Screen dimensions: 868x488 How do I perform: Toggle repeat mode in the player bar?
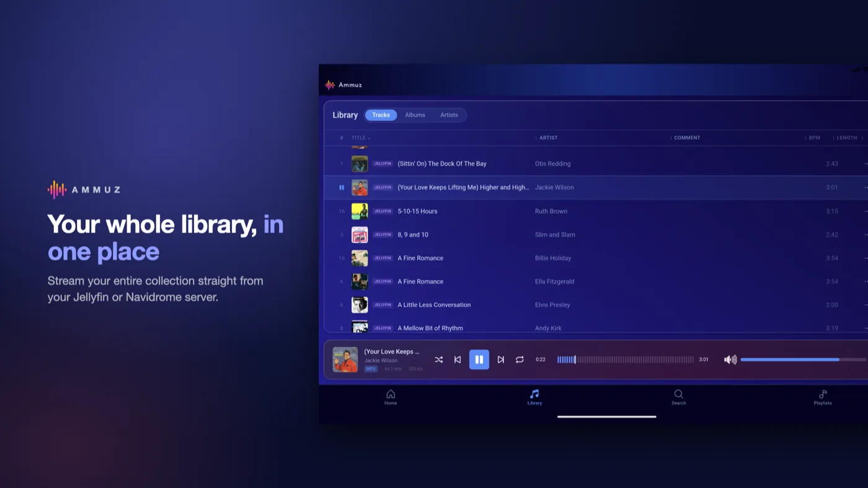[520, 360]
